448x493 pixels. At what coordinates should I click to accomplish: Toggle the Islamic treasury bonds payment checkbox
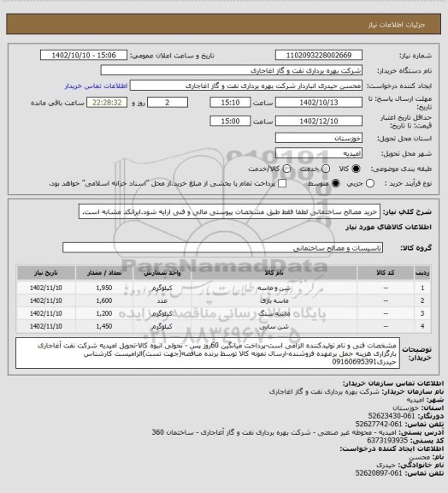[x=282, y=183]
